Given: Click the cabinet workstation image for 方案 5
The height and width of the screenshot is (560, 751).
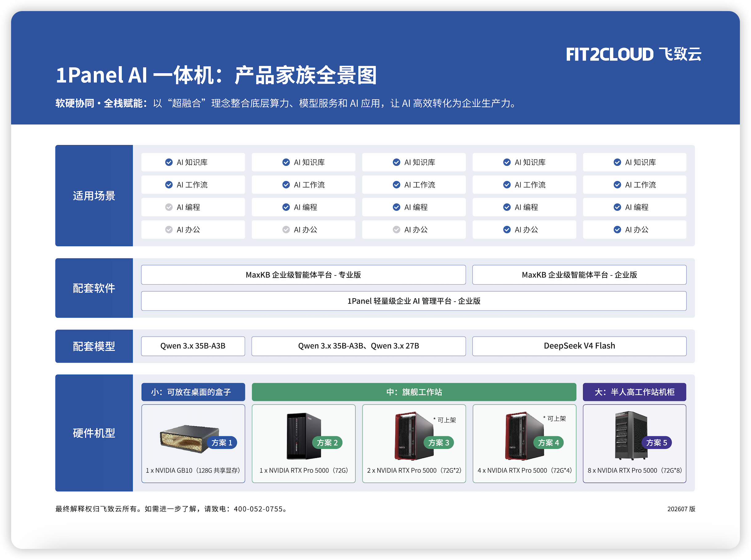Looking at the screenshot, I should click(x=631, y=435).
